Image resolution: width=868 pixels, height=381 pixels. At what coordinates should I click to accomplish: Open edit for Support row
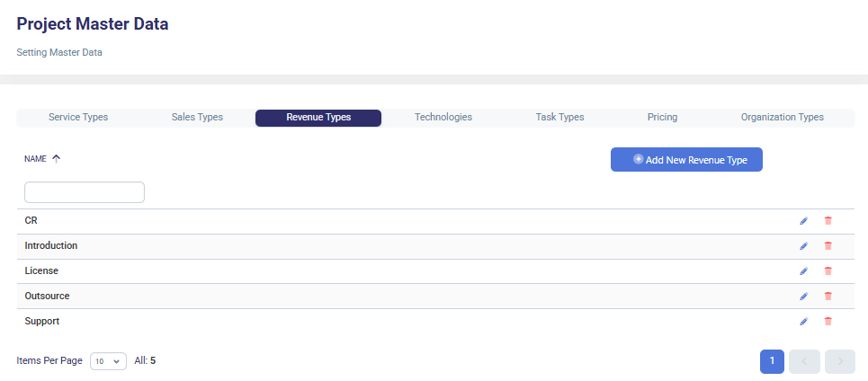(803, 322)
